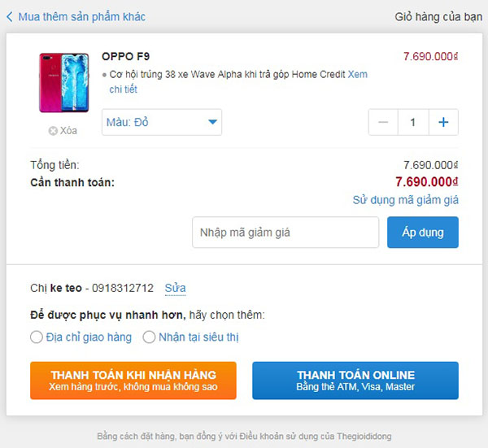Image resolution: width=488 pixels, height=448 pixels.
Task: Click the OPPO F9 phone thumbnail
Action: point(64,83)
